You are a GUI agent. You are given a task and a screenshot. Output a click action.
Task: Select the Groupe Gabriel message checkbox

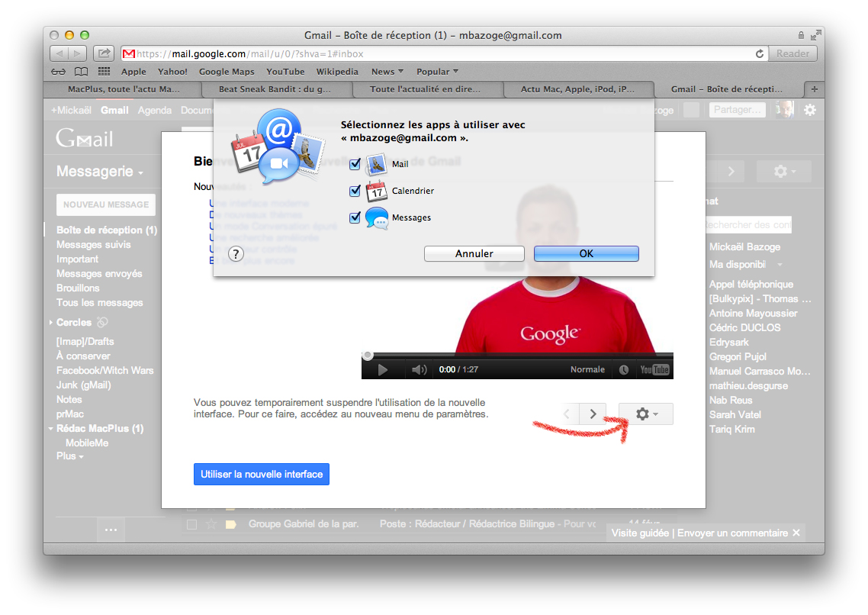click(191, 524)
